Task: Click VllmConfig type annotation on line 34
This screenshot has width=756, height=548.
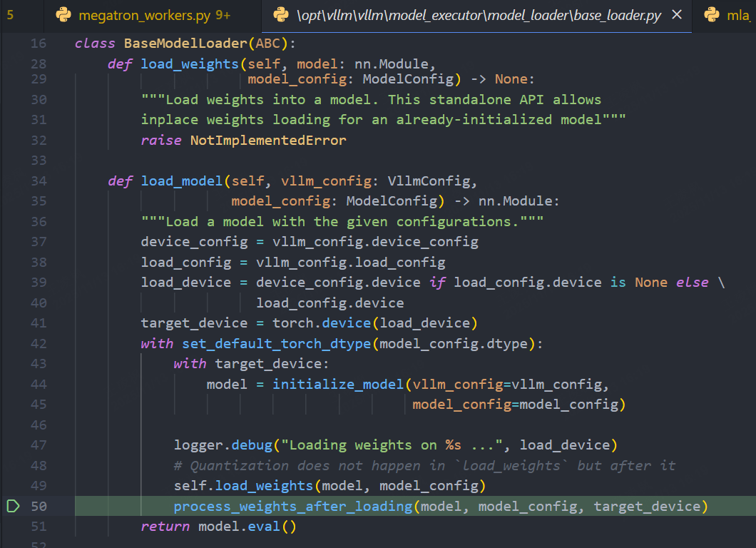Action: point(429,181)
